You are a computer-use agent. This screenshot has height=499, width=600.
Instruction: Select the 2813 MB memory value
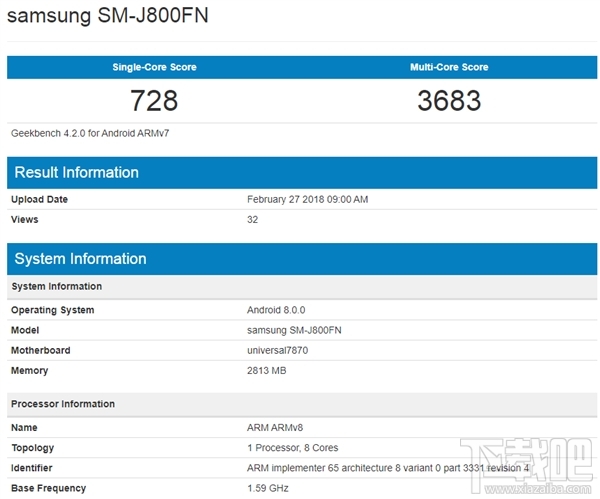click(x=267, y=371)
